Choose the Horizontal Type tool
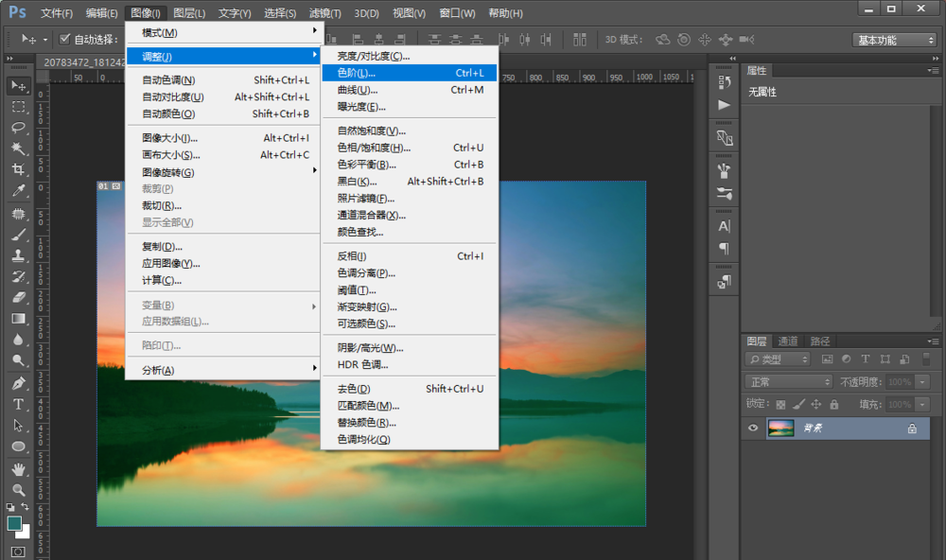The image size is (946, 560). (x=18, y=404)
